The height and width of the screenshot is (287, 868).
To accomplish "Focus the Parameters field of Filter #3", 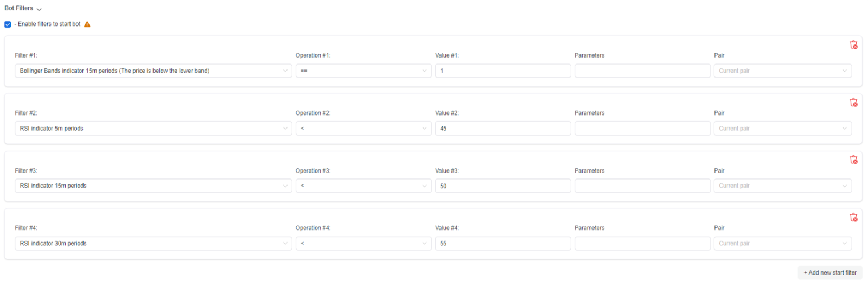I will pyautogui.click(x=642, y=186).
